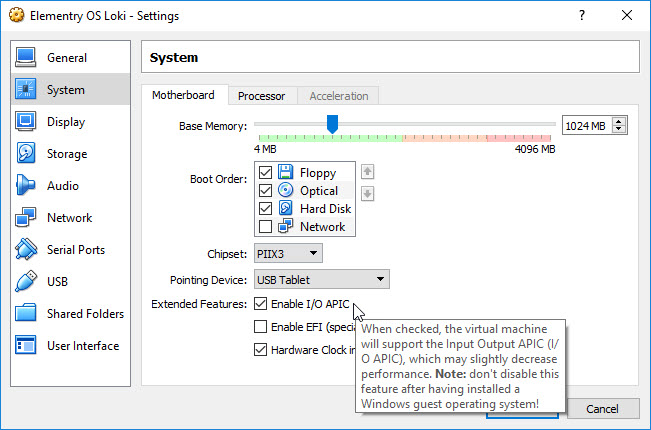The image size is (651, 430).
Task: Click the Hard Disk icon in boot order
Action: click(286, 208)
